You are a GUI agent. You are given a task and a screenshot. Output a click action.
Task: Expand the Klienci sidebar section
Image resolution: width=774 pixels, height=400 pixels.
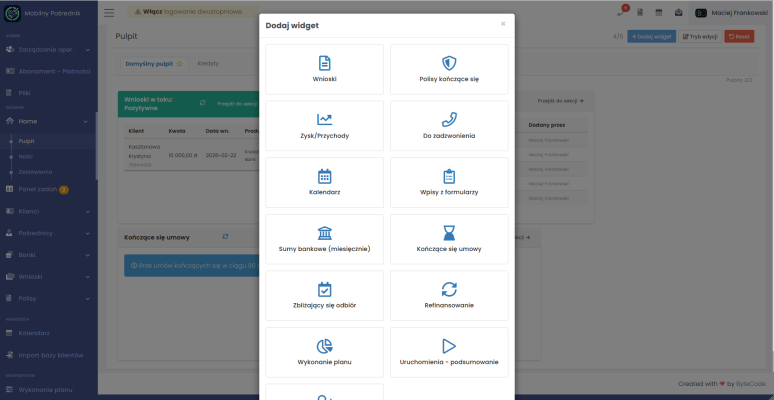tap(50, 211)
